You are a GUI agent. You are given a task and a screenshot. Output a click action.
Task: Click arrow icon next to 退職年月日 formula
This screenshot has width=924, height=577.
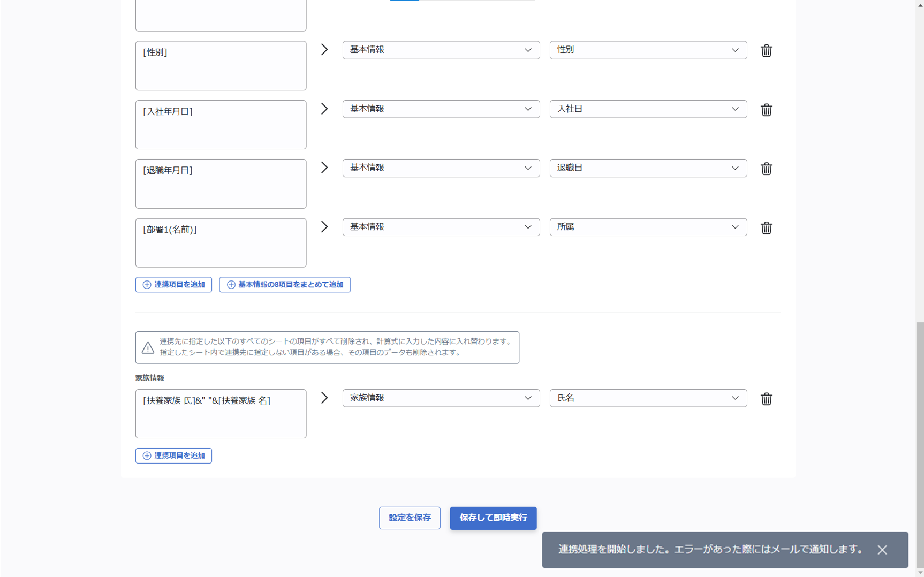tap(324, 168)
